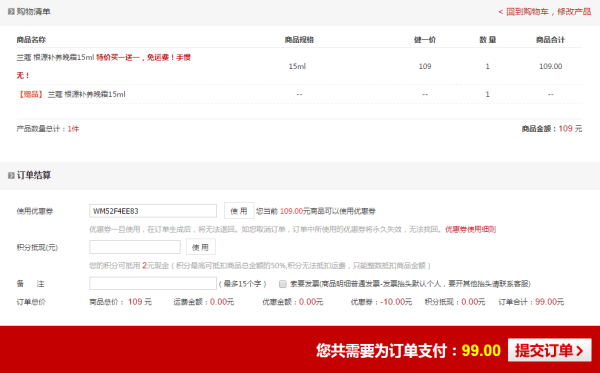Screen dimensions: 600x373
Task: Click the 积分抵现：0.00元 value in order summary
Action: point(455,302)
